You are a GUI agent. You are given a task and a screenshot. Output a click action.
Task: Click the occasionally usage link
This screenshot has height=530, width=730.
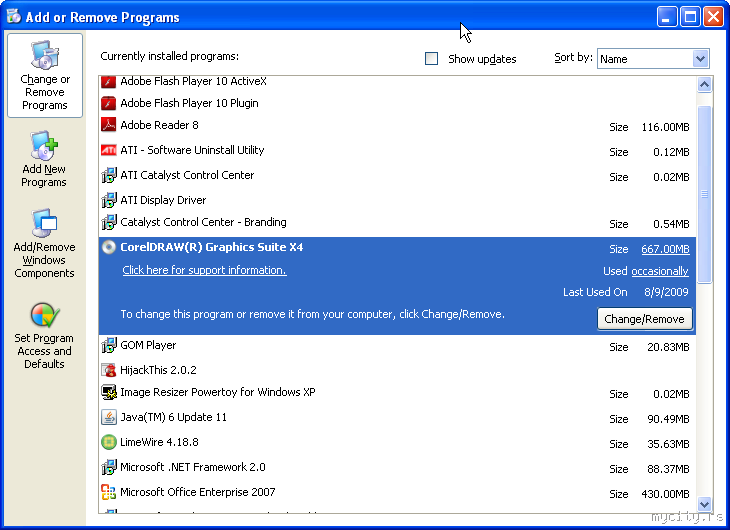click(659, 271)
